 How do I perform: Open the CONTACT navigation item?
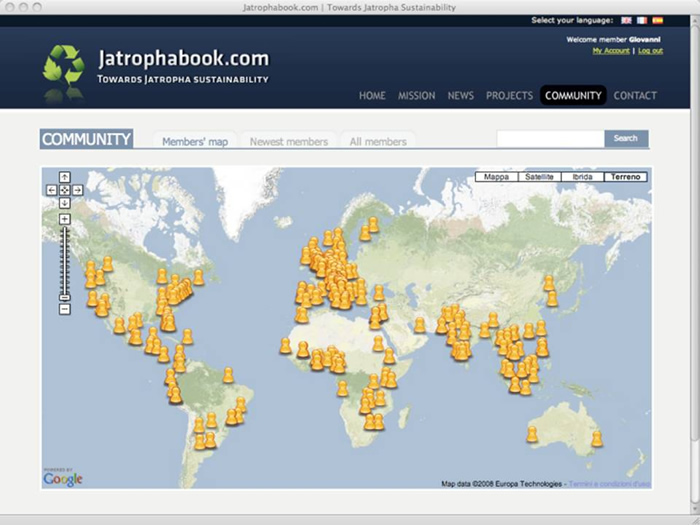point(635,96)
